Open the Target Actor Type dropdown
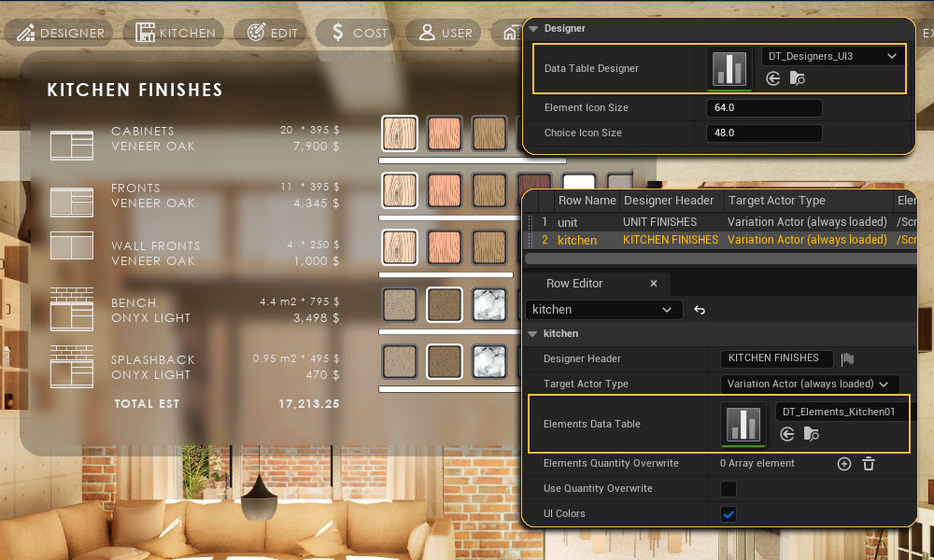934x560 pixels. (810, 384)
